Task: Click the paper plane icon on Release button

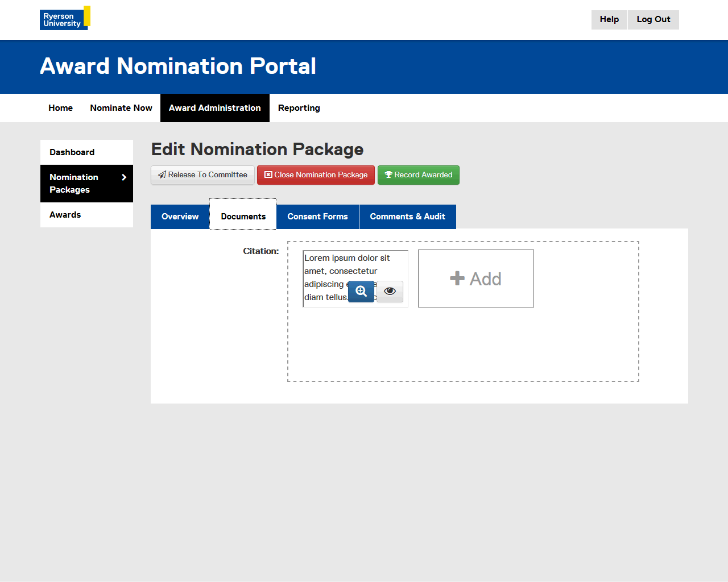Action: point(162,175)
